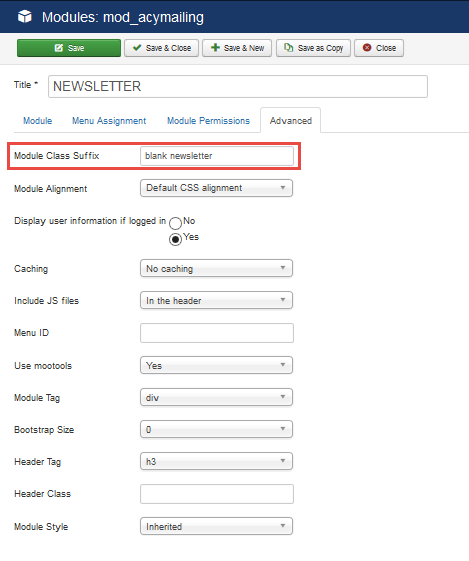Image resolution: width=469 pixels, height=561 pixels.
Task: Open the Module Style Inherited dropdown
Action: pyautogui.click(x=216, y=526)
